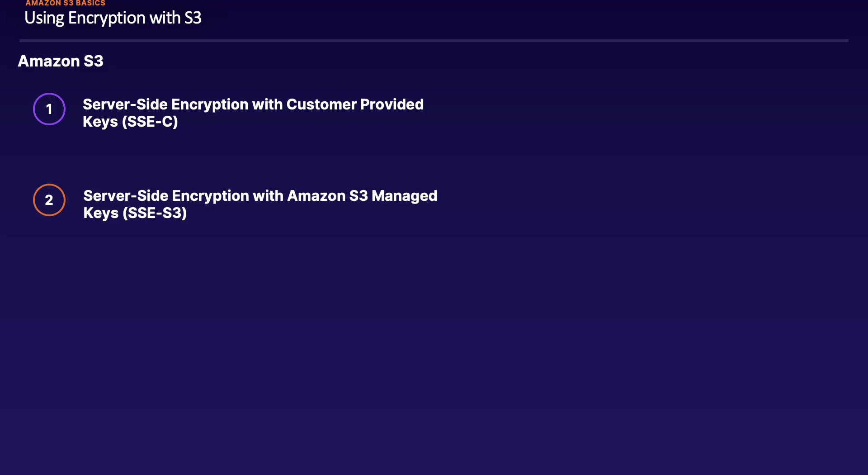Select the words "Customer Provided" in item one

355,104
